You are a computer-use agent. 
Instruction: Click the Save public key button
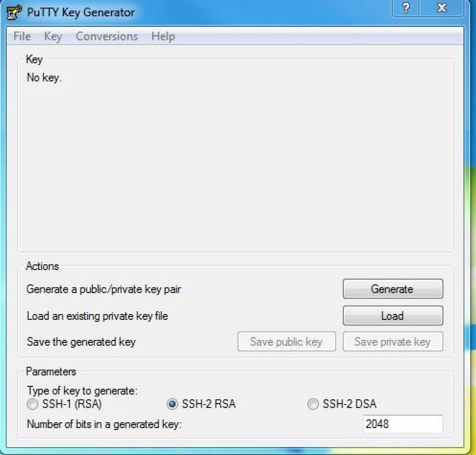point(286,341)
